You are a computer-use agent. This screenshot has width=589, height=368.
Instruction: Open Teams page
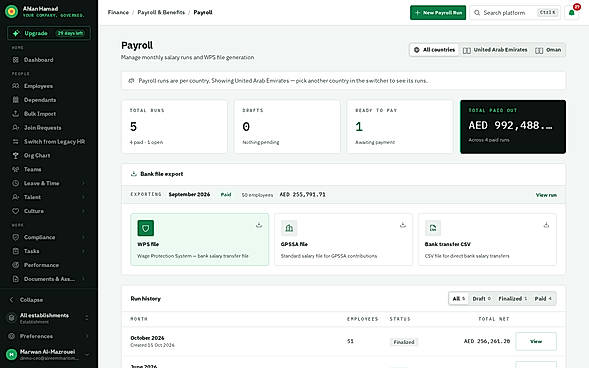(49, 169)
